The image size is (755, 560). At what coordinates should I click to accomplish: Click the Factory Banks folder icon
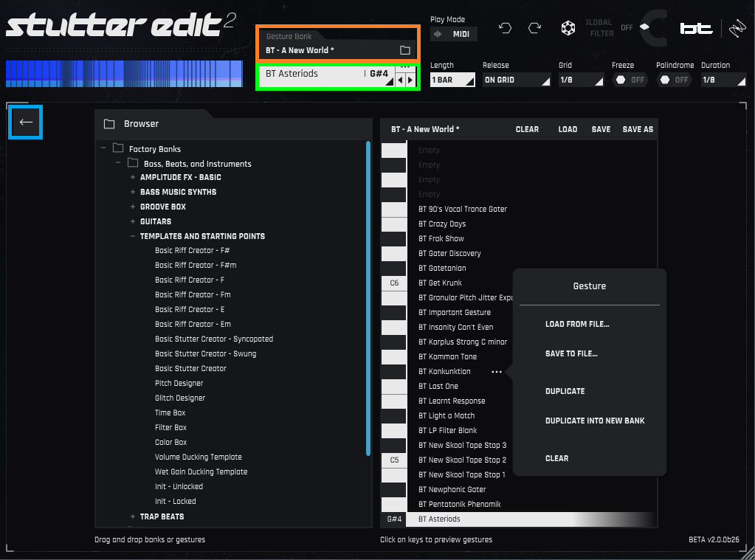click(118, 148)
